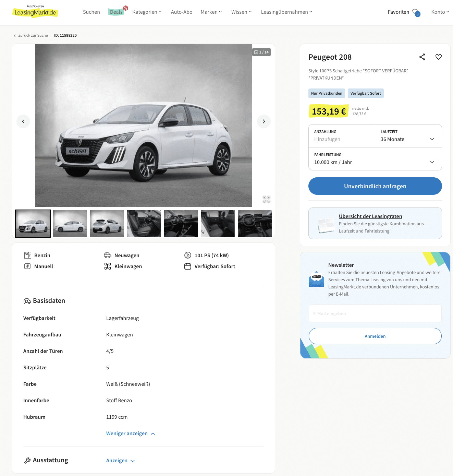Click Unverbindlich anfragen button
453x476 pixels.
point(375,186)
